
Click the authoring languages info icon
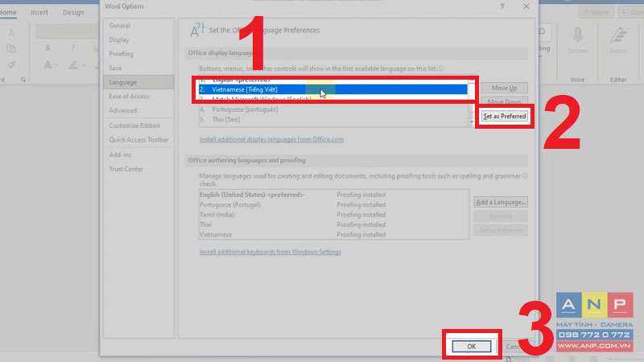click(525, 176)
